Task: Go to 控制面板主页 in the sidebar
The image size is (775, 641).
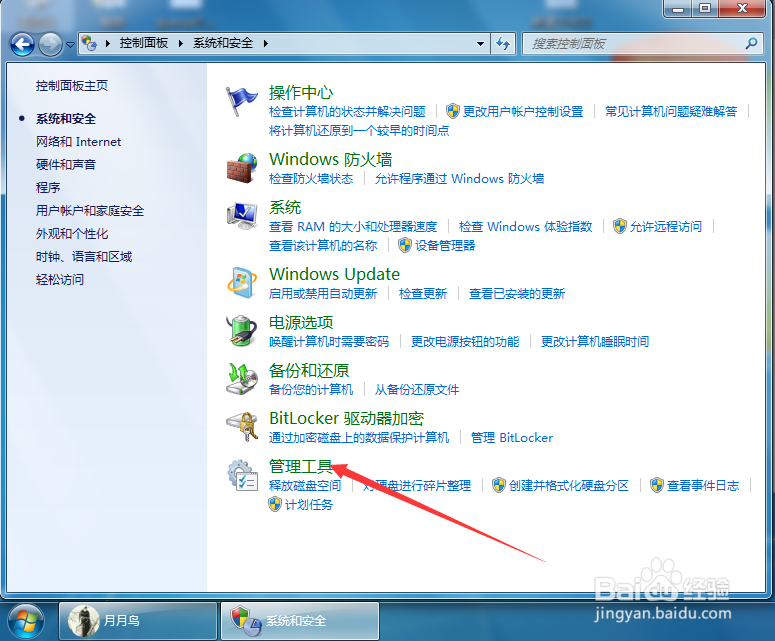Action: [x=72, y=85]
